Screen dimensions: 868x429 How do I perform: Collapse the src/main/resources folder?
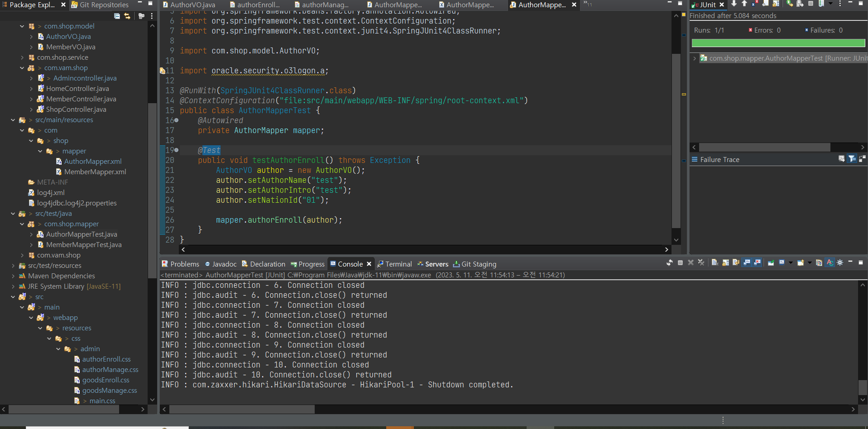(13, 120)
